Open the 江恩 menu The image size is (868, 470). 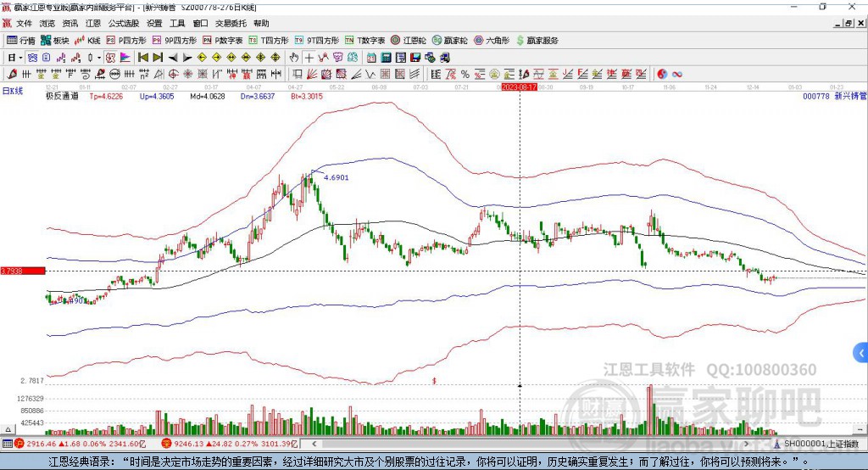click(93, 23)
